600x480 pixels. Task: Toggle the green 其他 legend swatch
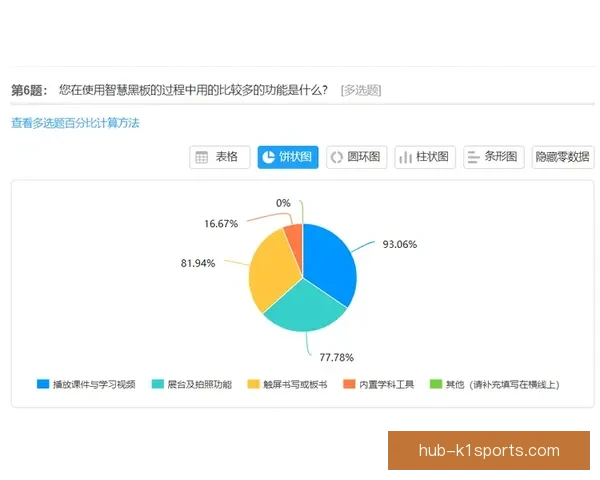436,384
